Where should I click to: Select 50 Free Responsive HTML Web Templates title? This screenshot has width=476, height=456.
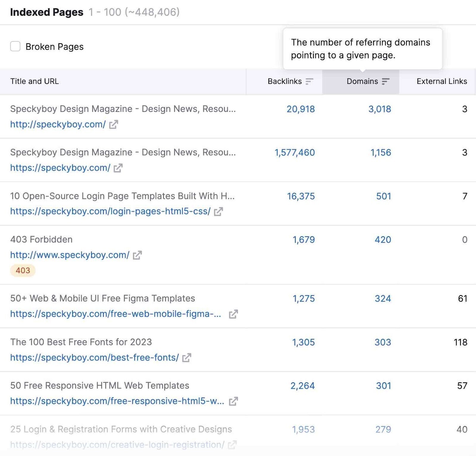point(100,386)
